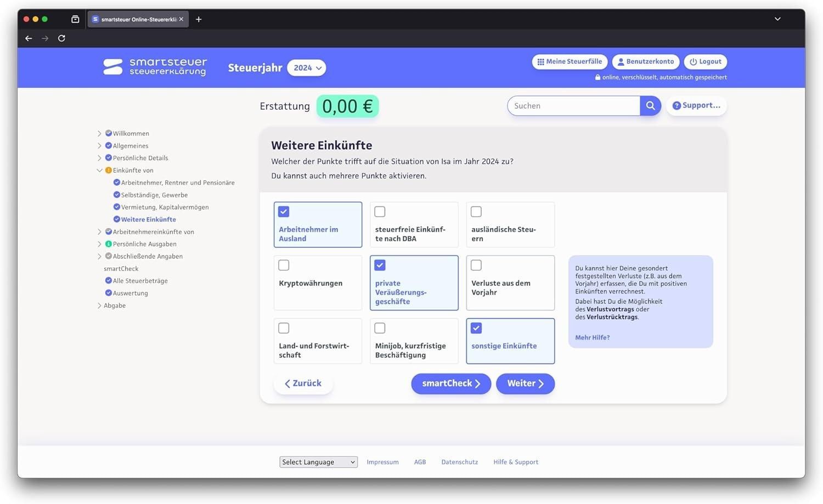Viewport: 823px width, 504px height.
Task: Go back using browser back arrow
Action: [29, 38]
